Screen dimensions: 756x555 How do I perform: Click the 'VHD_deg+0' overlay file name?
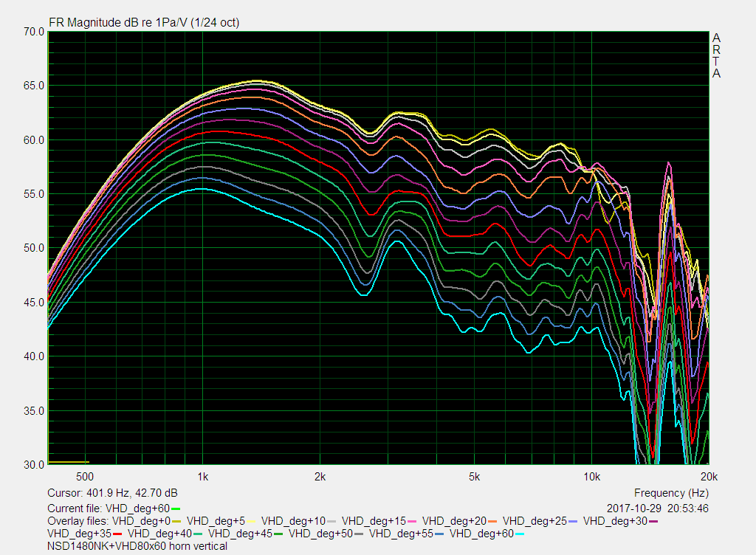[x=141, y=521]
